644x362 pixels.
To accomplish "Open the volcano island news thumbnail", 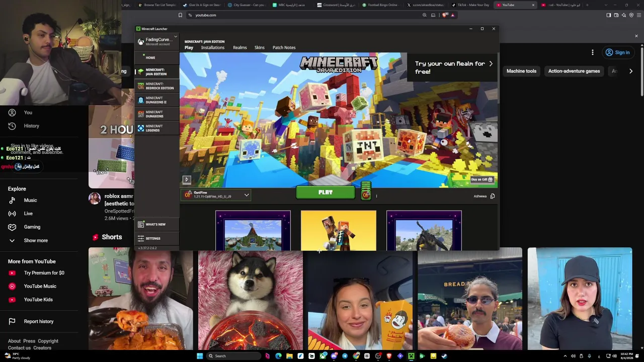I will [x=253, y=230].
